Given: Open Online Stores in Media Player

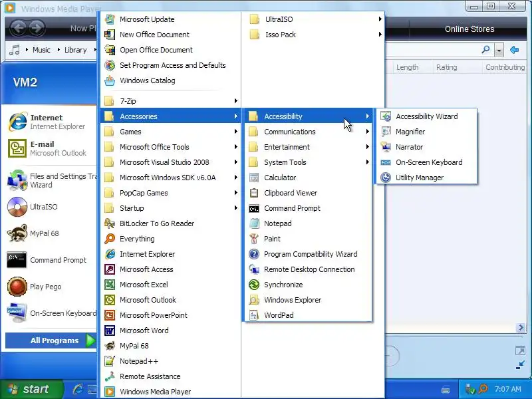Looking at the screenshot, I should tap(469, 29).
